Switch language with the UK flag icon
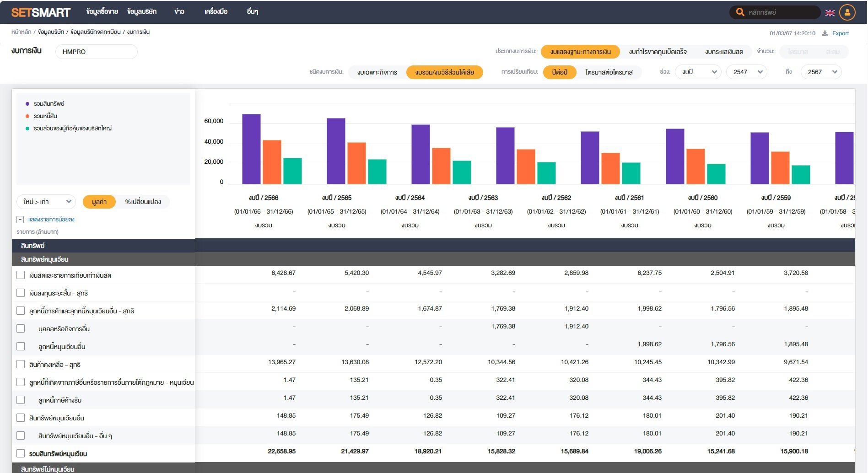The image size is (868, 473). coord(830,13)
